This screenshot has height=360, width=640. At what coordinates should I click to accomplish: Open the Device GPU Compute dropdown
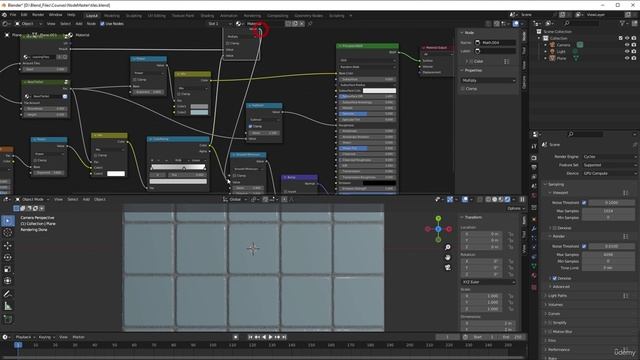pyautogui.click(x=609, y=173)
